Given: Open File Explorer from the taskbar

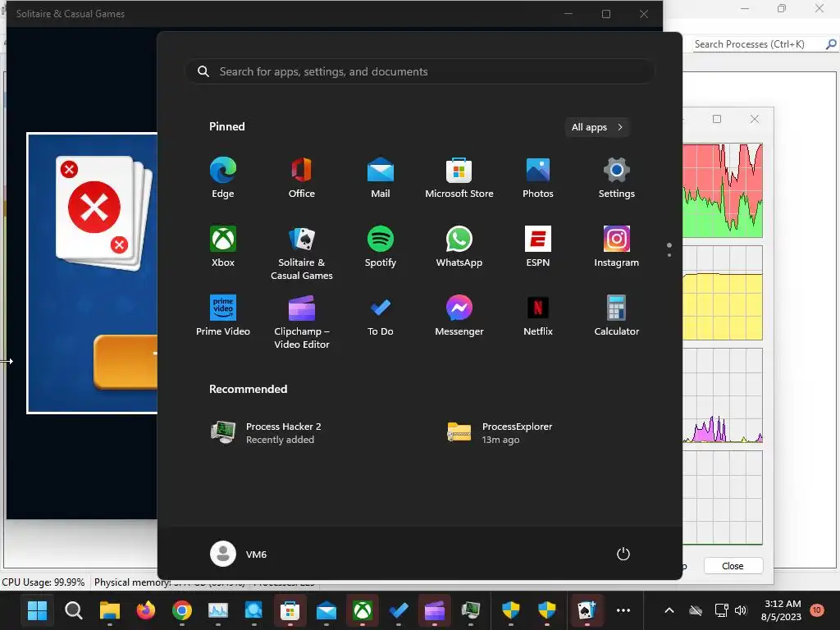Looking at the screenshot, I should (x=110, y=610).
